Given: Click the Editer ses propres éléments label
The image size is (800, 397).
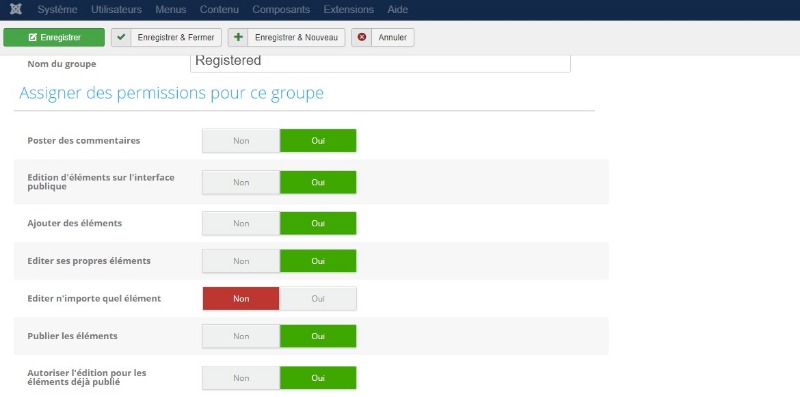Looking at the screenshot, I should click(x=89, y=261).
